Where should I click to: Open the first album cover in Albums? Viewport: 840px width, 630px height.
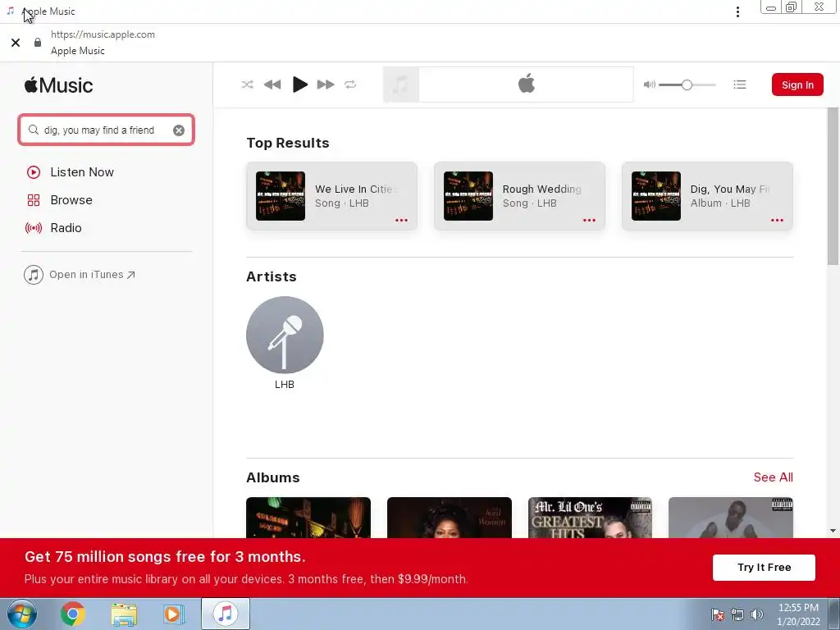[308, 518]
